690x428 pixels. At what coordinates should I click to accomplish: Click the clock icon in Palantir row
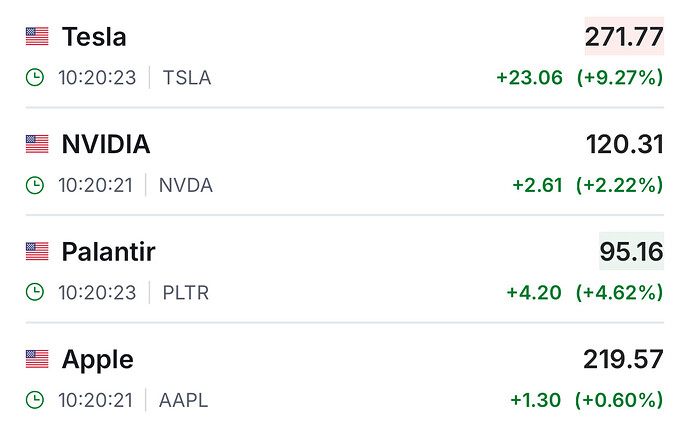35,292
